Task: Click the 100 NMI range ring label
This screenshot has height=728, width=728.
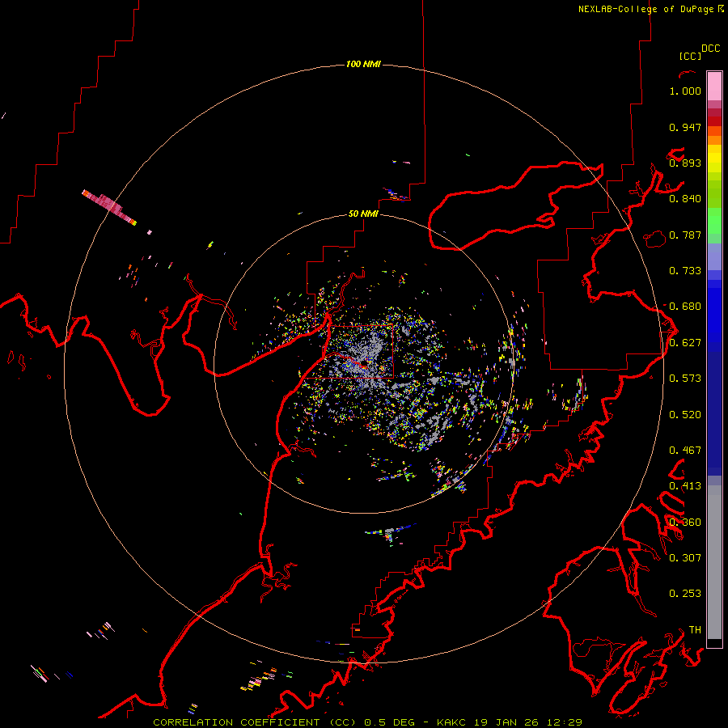Action: (x=363, y=64)
